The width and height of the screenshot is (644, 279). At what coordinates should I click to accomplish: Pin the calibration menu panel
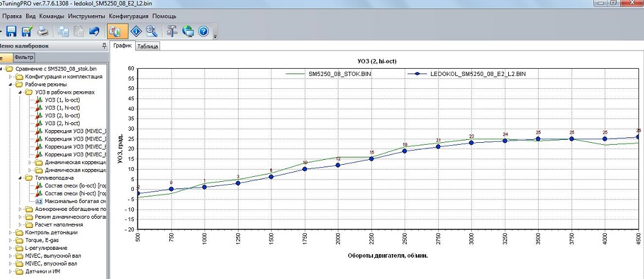[104, 46]
